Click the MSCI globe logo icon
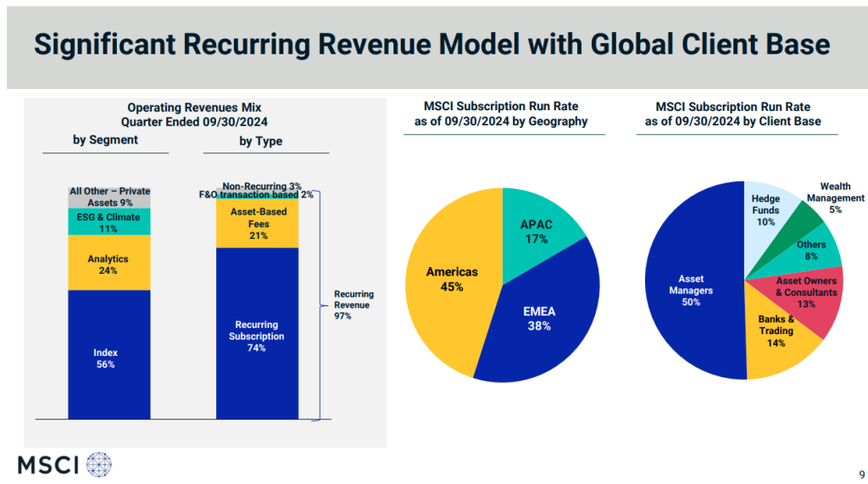This screenshot has width=868, height=484. point(98,464)
